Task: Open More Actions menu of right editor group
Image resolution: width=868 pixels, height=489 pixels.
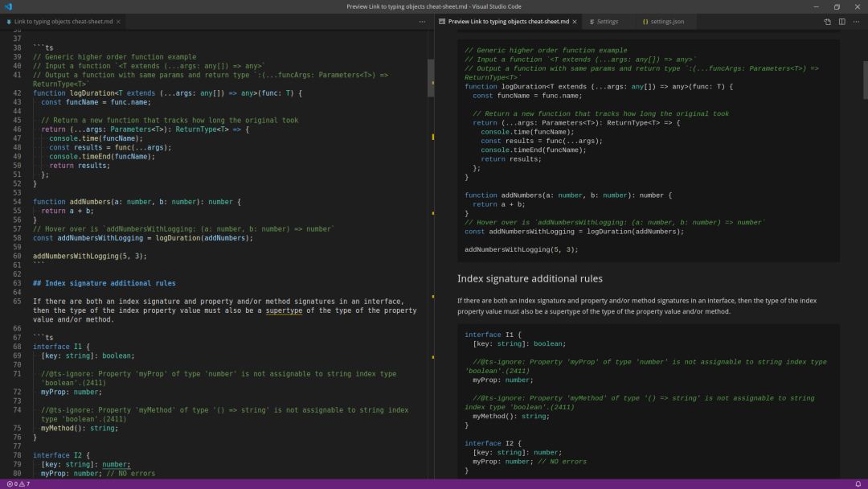Action: (857, 22)
